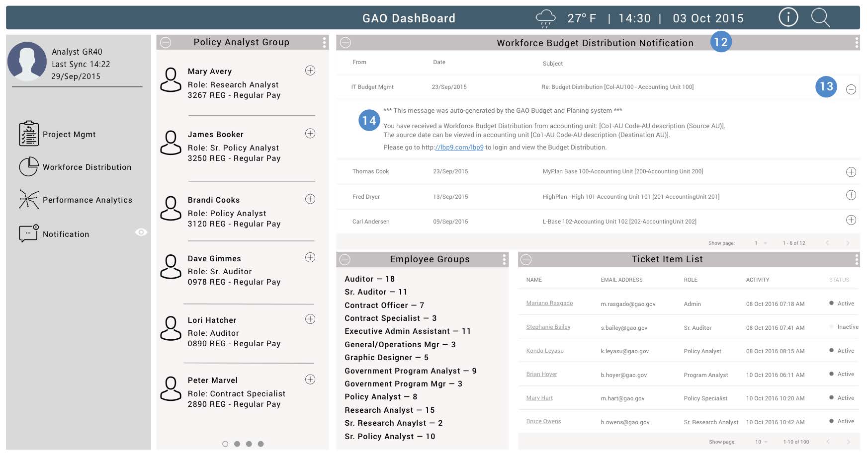This screenshot has height=456, width=868.
Task: Toggle the Notification eye visibility icon
Action: point(141,232)
